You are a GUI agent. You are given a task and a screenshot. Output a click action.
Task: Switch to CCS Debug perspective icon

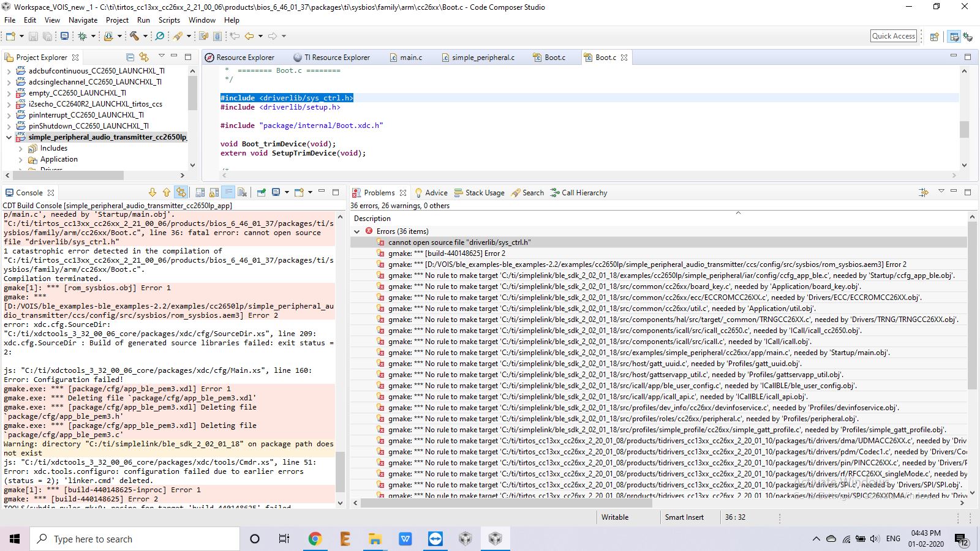(x=968, y=37)
